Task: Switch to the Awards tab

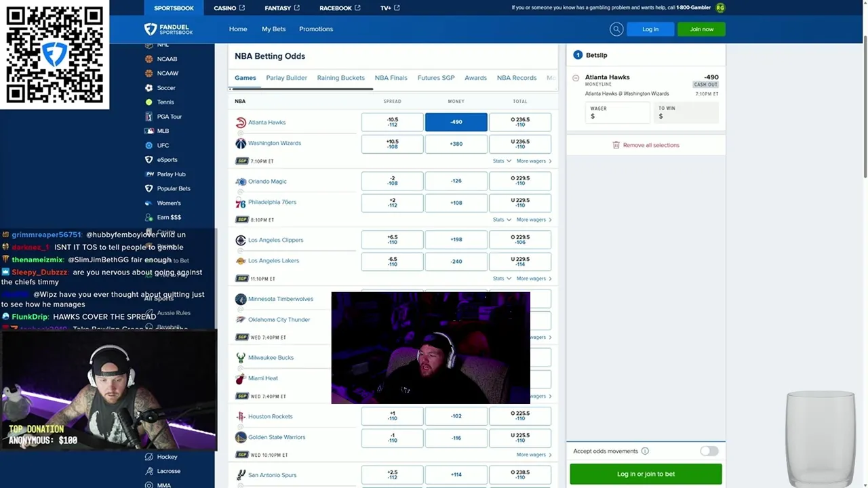Action: [475, 78]
